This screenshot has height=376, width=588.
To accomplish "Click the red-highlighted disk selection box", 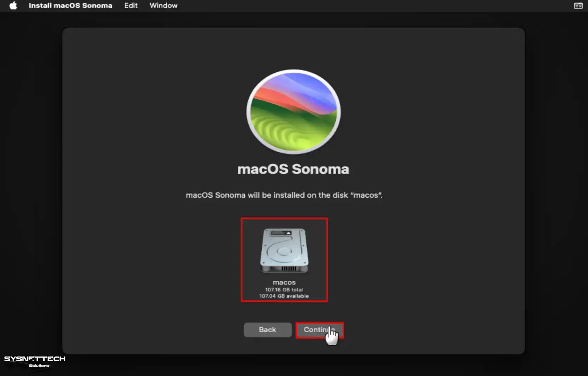I will (285, 260).
